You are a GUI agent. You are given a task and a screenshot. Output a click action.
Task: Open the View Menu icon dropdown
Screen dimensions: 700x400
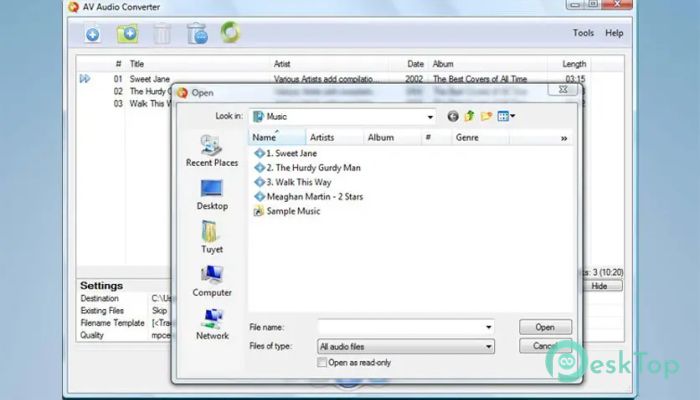point(506,117)
